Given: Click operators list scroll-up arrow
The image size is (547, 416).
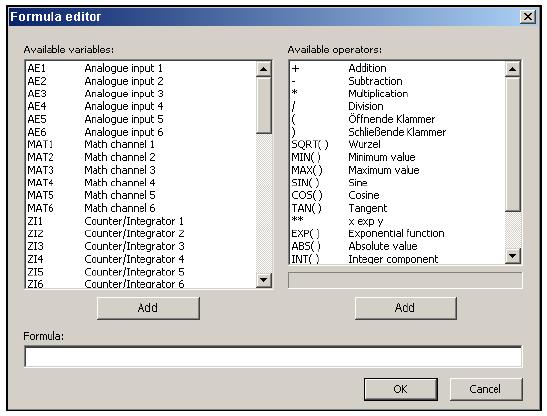Looking at the screenshot, I should 513,69.
